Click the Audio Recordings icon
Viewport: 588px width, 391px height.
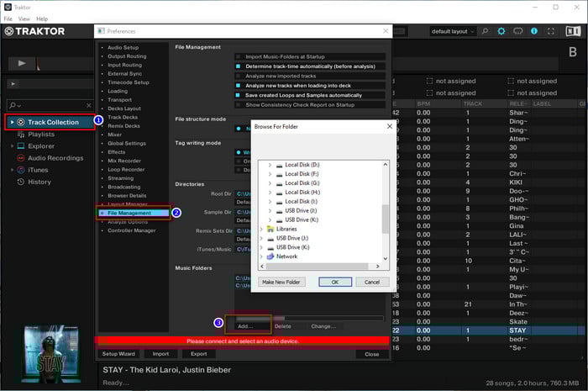[21, 158]
